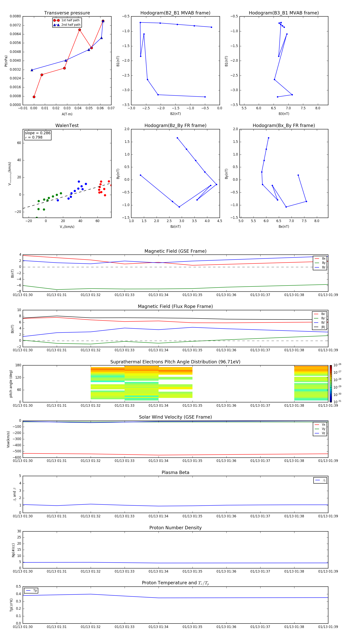The height and width of the screenshot is (644, 351).
Task: Click the 'Bx' legend entry in GSE magnetic field plot
Action: point(320,259)
